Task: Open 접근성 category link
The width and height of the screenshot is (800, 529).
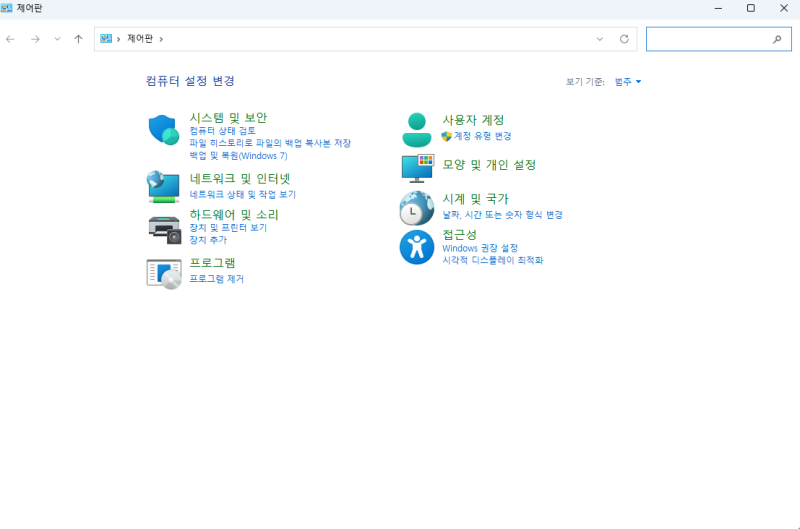Action: tap(459, 235)
